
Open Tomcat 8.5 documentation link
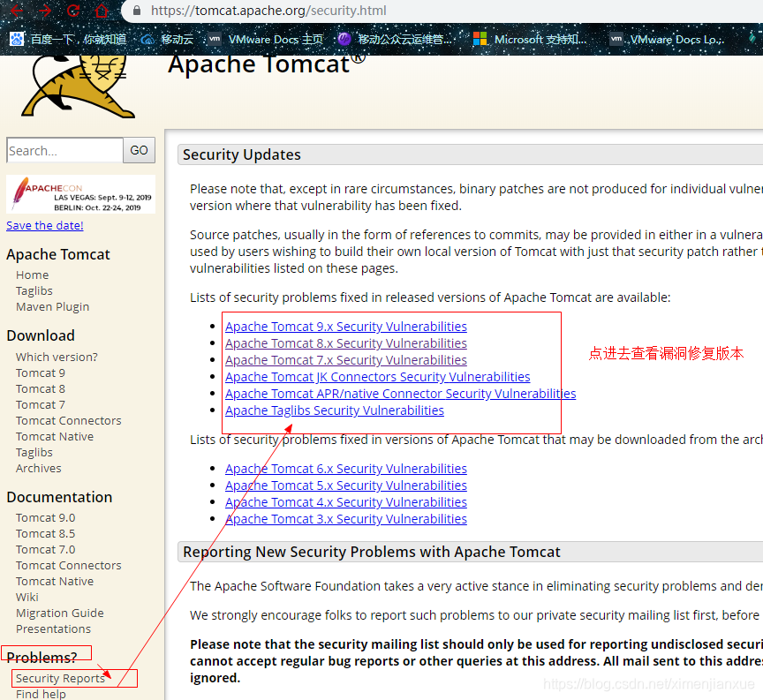[x=45, y=534]
